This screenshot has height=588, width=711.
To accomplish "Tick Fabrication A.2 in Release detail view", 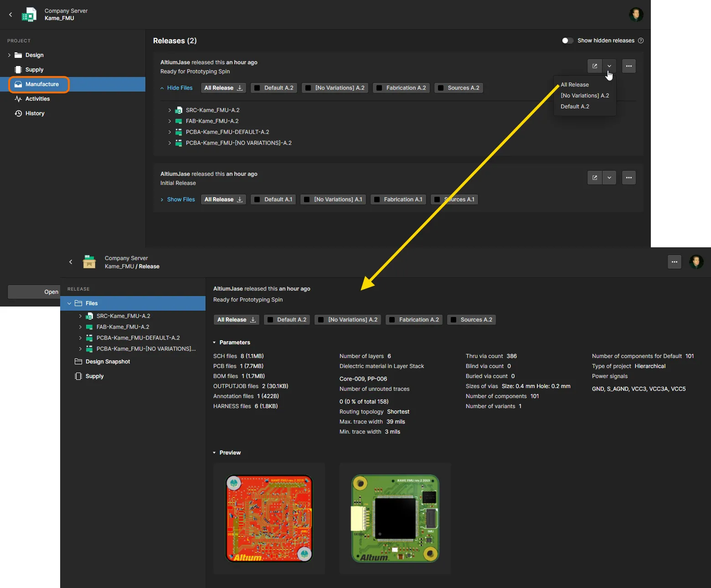I will [x=392, y=320].
